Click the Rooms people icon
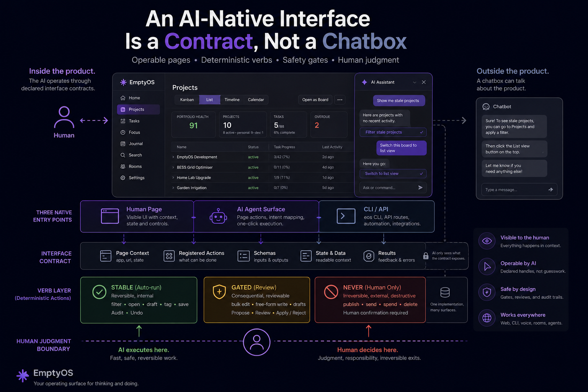Image resolution: width=588 pixels, height=392 pixels. (x=123, y=167)
